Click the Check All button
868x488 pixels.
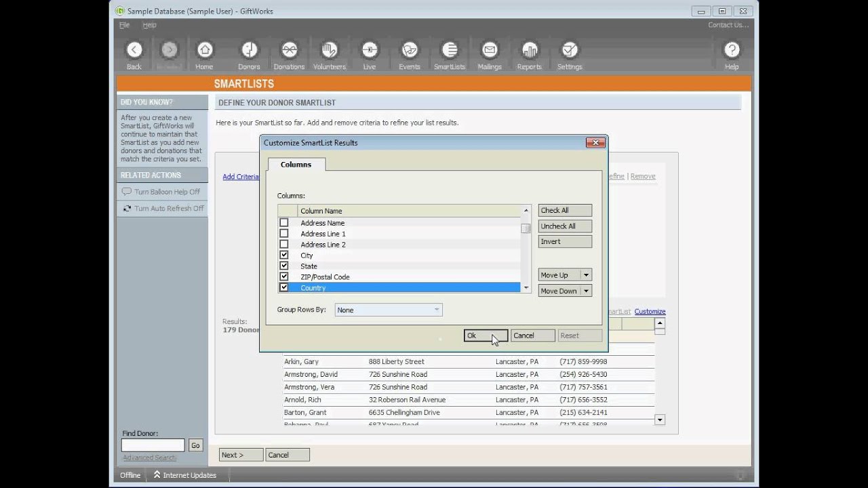(565, 210)
